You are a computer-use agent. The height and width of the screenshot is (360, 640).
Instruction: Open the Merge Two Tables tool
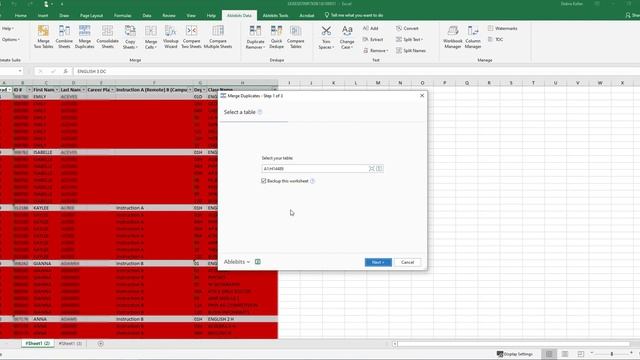(43, 37)
